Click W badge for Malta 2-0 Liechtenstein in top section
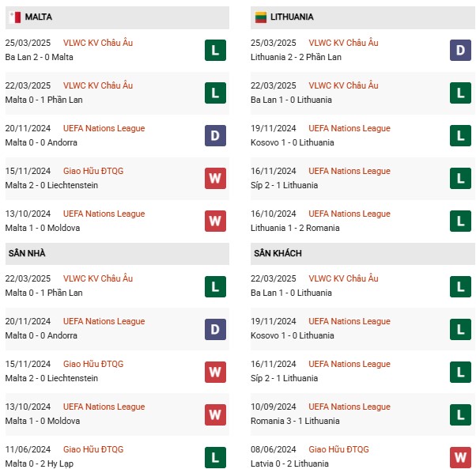 pos(215,178)
